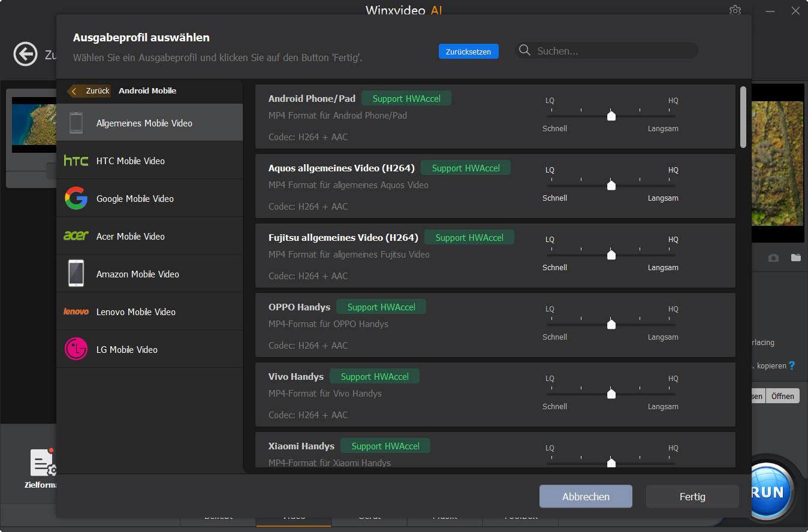Select Amazon Mobile Video category
The height and width of the screenshot is (532, 808).
(149, 274)
